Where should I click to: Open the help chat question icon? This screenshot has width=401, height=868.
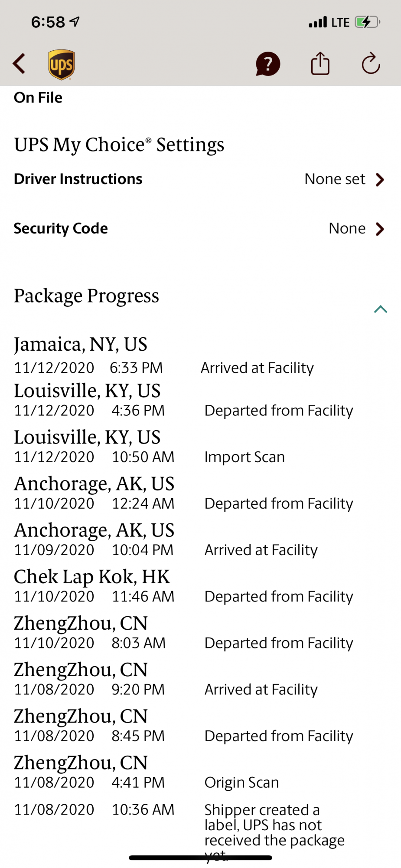coord(268,64)
